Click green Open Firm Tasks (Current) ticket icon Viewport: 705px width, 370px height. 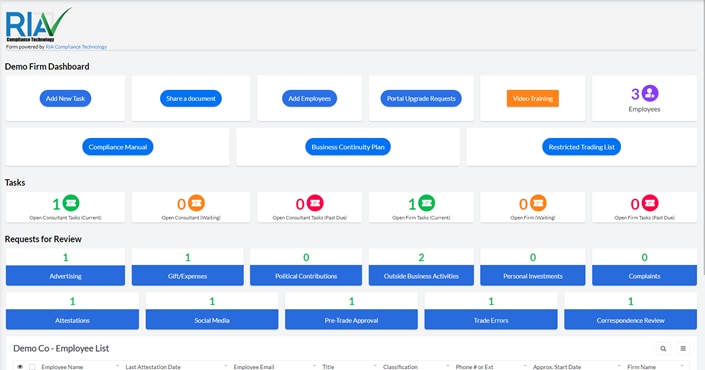(427, 203)
